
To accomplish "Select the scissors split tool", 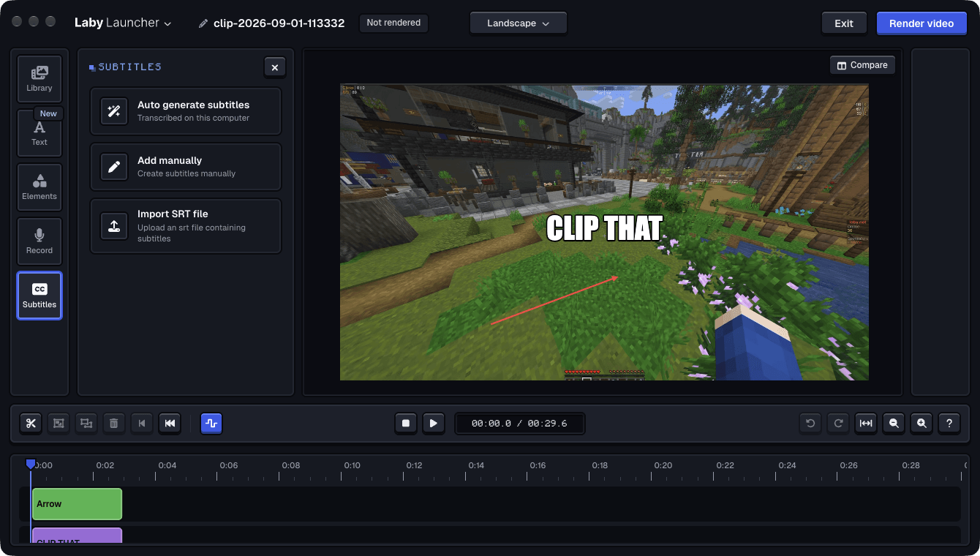I will point(31,423).
